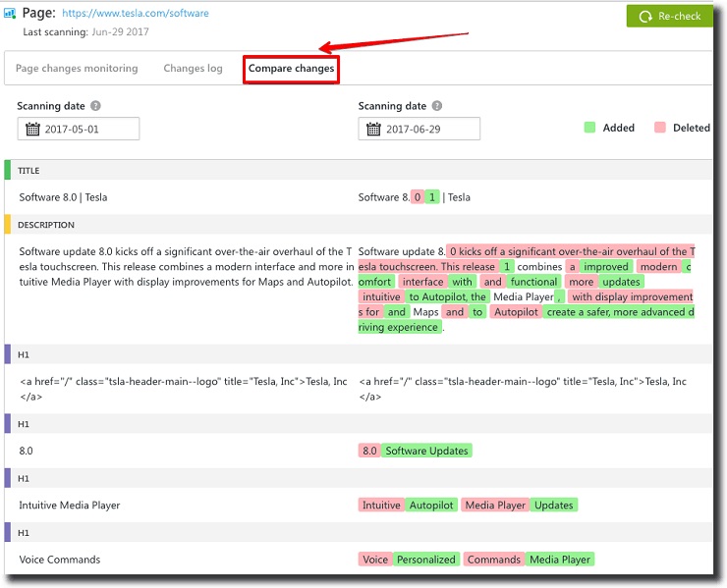Screen dimensions: 727x588
Task: Click the green Added legend swatch
Action: pos(589,128)
